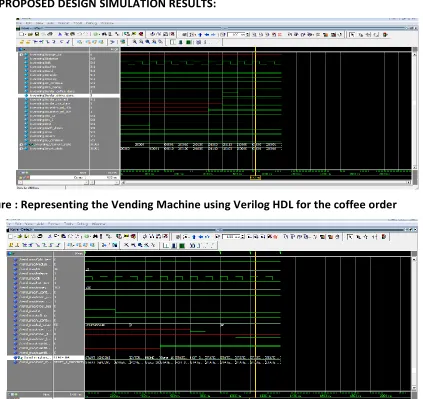Click blue up arrow icon in bottom window
423x399 pixels.
[x=194, y=237]
